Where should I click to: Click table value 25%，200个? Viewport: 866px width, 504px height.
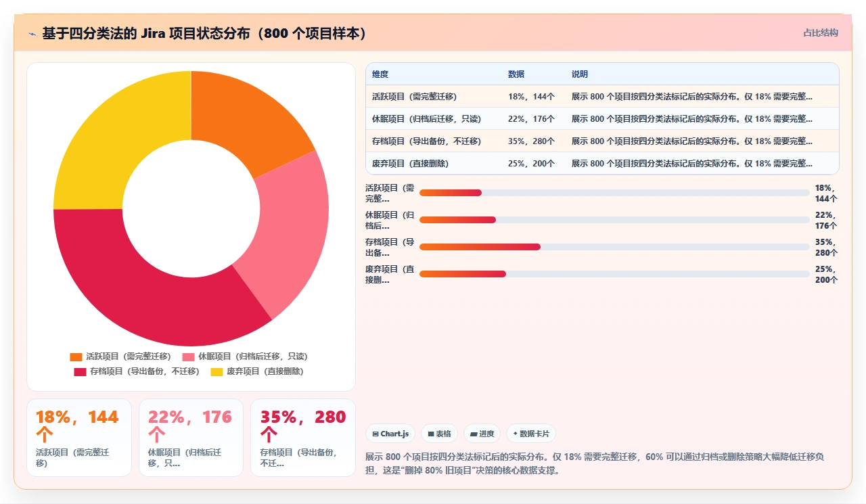531,164
